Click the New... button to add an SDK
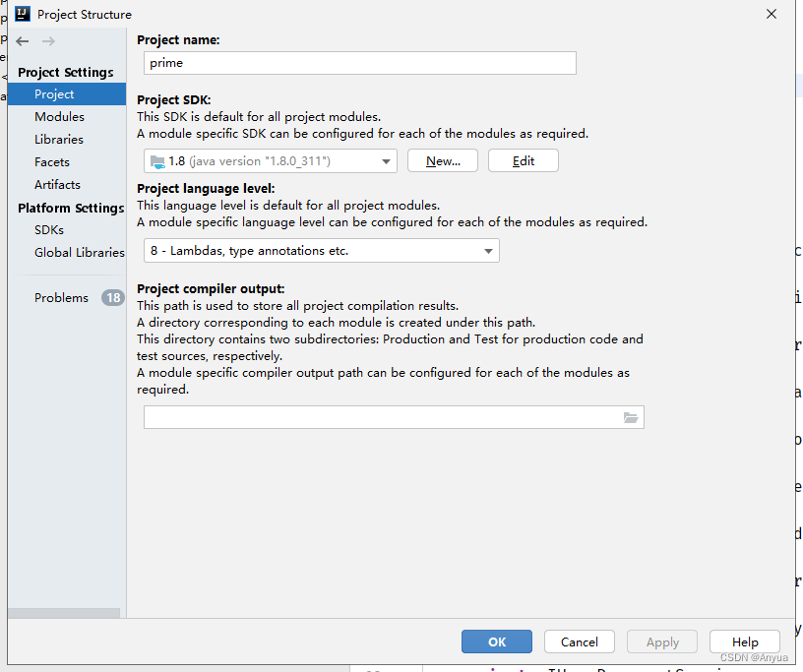The width and height of the screenshot is (803, 672). (x=443, y=160)
